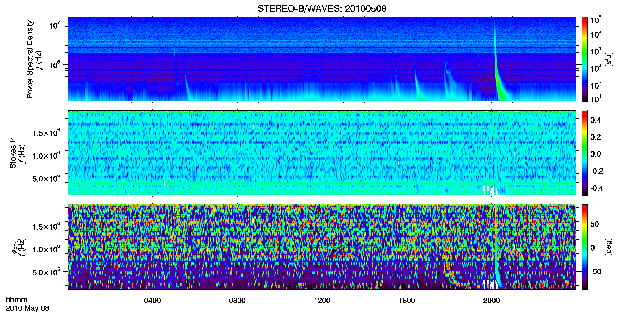Click the phi RTN degree colorbar
This screenshot has height=332, width=644.
[585, 247]
